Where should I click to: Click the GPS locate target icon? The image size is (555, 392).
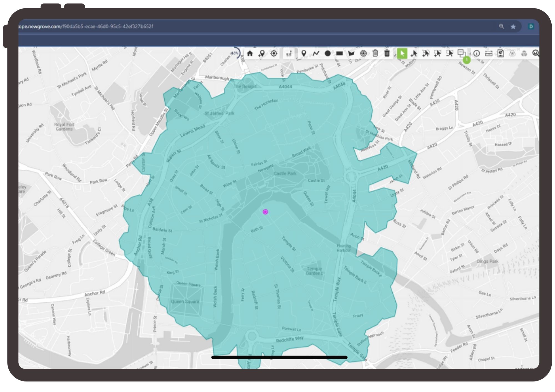pyautogui.click(x=273, y=54)
